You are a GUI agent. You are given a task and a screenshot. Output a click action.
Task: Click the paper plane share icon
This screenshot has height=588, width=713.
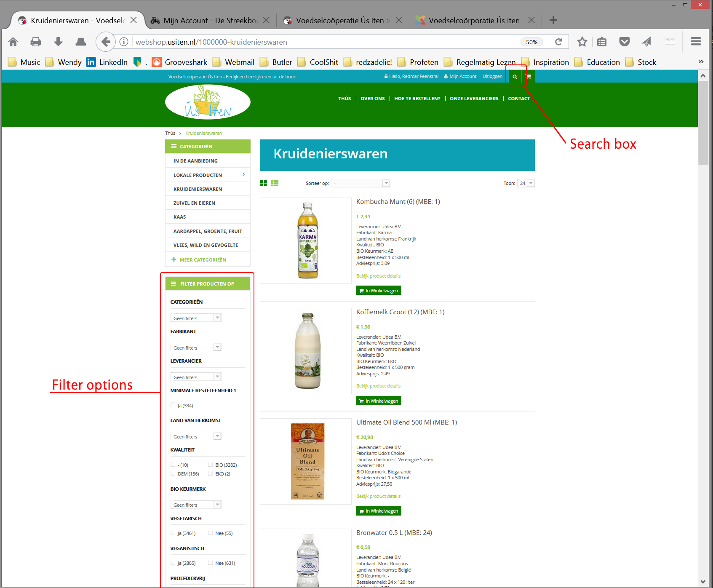(x=646, y=42)
